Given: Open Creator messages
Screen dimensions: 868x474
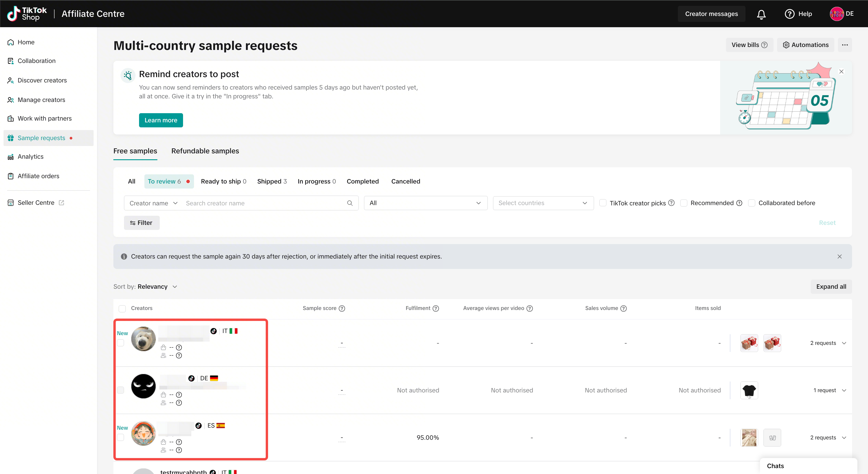Looking at the screenshot, I should click(711, 14).
